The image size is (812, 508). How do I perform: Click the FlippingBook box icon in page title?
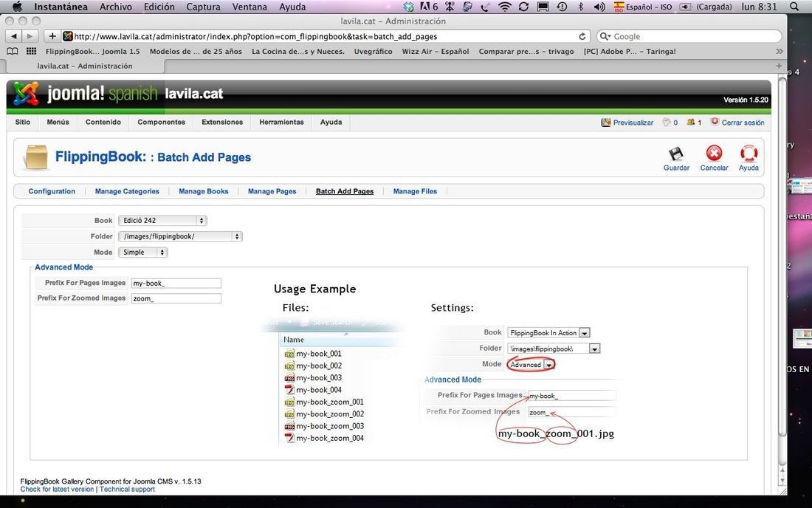36,157
